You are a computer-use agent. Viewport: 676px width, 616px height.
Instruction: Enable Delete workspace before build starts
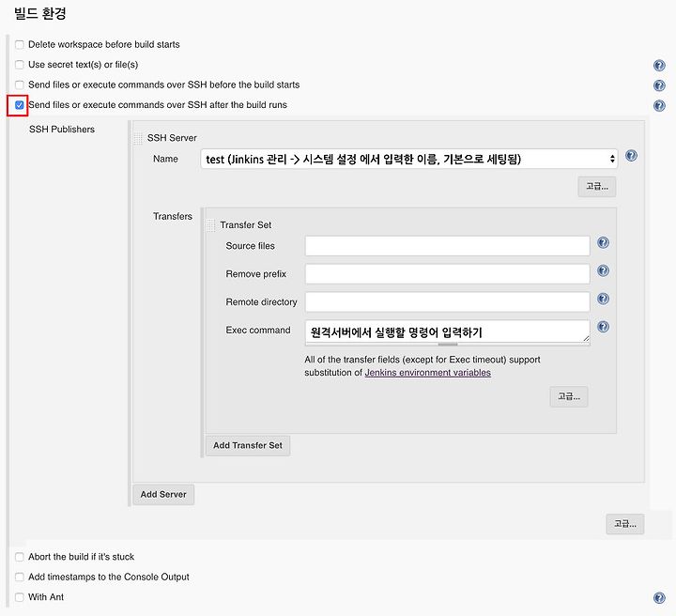point(20,44)
